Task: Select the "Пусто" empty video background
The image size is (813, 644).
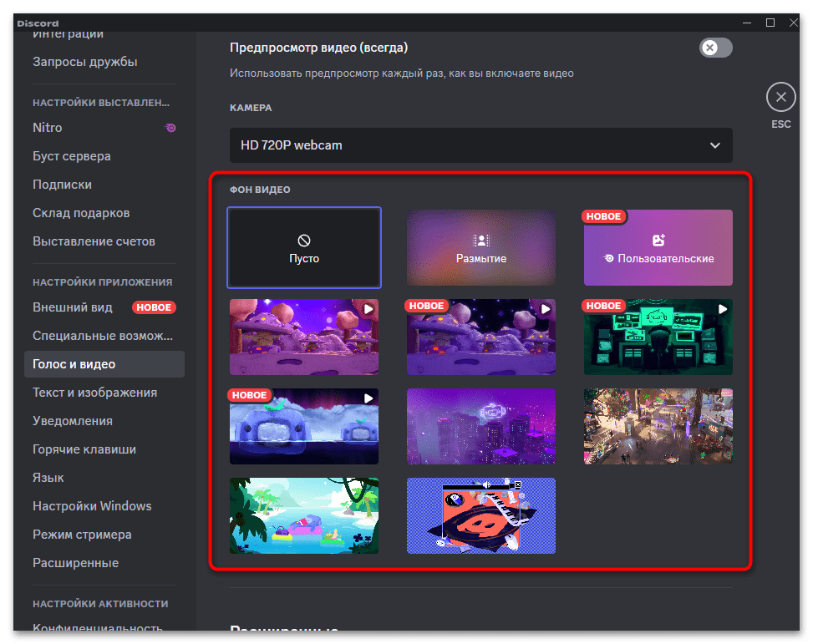Action: click(x=303, y=247)
